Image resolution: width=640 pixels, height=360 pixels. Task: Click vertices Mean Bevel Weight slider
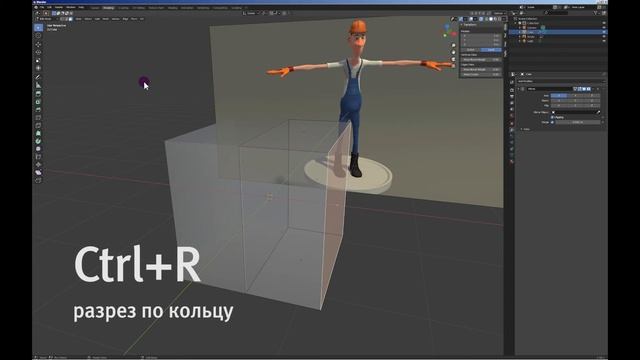(481, 60)
